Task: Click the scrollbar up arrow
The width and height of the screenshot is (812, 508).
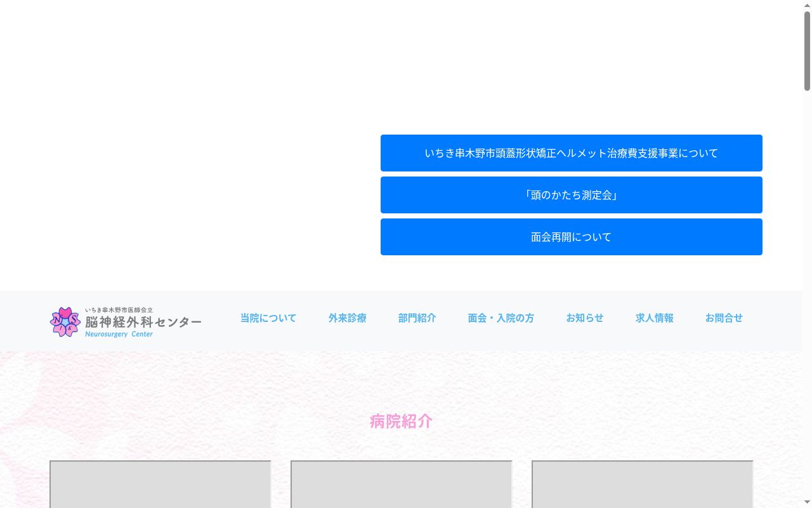Action: pyautogui.click(x=807, y=5)
